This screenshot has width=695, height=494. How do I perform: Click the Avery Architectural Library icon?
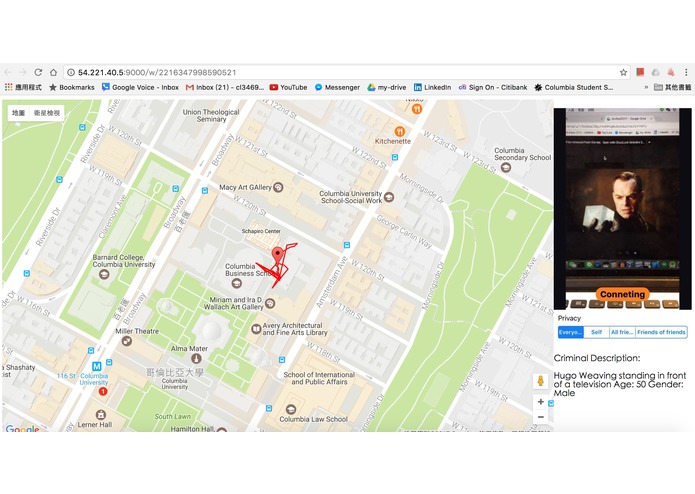click(x=256, y=329)
